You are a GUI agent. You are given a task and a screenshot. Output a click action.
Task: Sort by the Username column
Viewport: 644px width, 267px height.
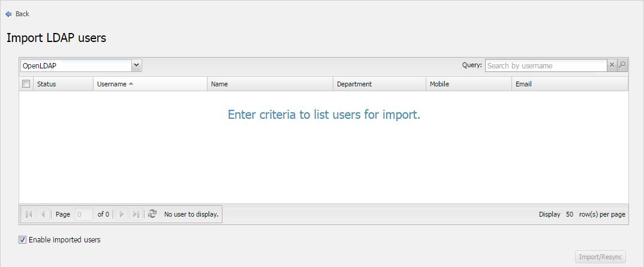pos(112,84)
